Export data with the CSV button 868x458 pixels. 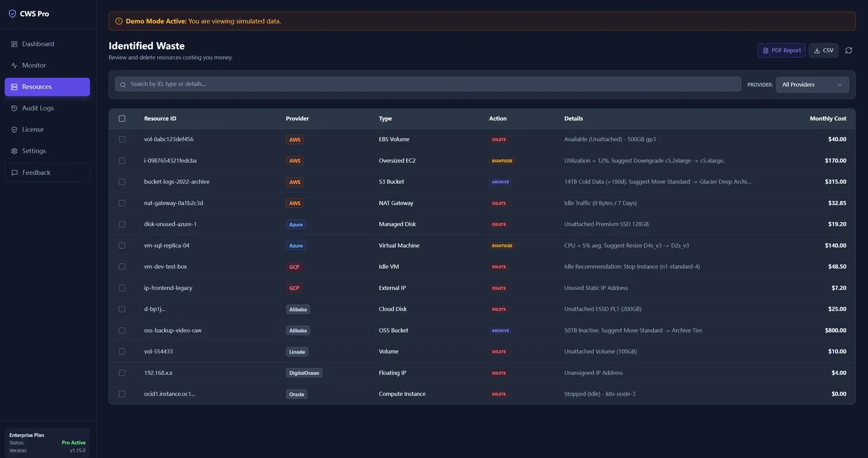point(824,50)
